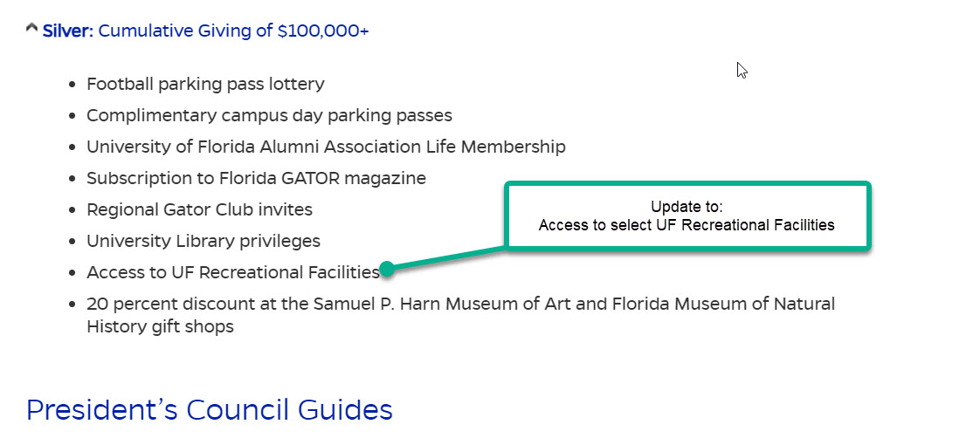Select the Regional Gator Club invites item

click(x=199, y=209)
